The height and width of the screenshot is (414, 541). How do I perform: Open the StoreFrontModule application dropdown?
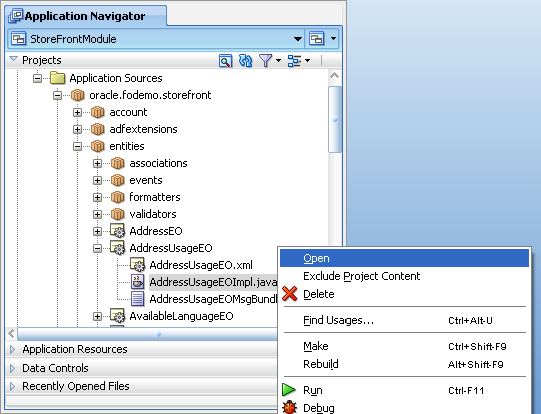click(298, 39)
